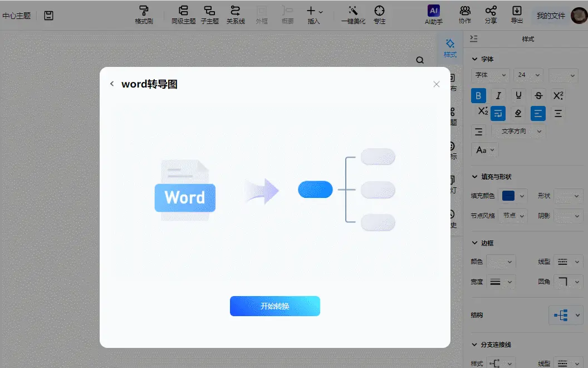Toggle italic formatting

pos(498,95)
